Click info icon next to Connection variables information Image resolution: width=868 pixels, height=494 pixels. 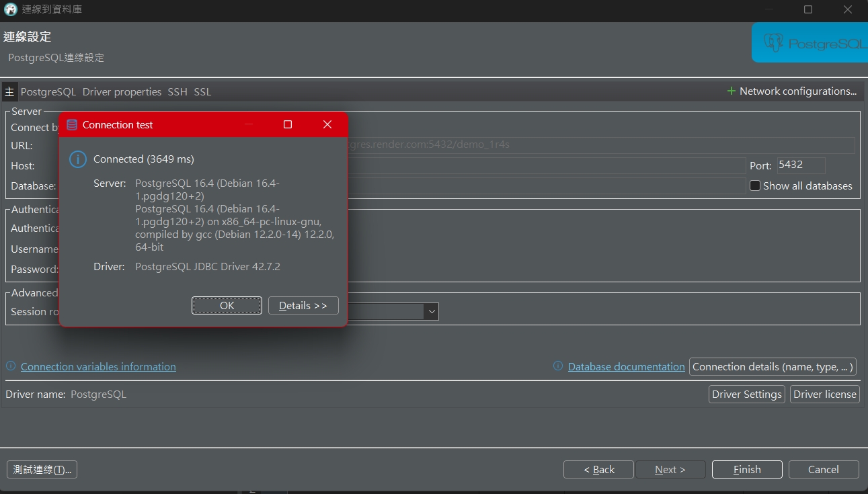11,366
